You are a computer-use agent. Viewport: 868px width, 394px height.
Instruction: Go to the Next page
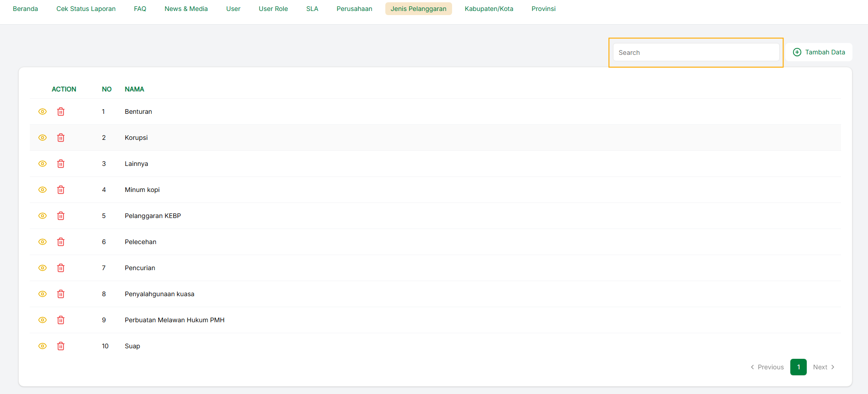824,367
